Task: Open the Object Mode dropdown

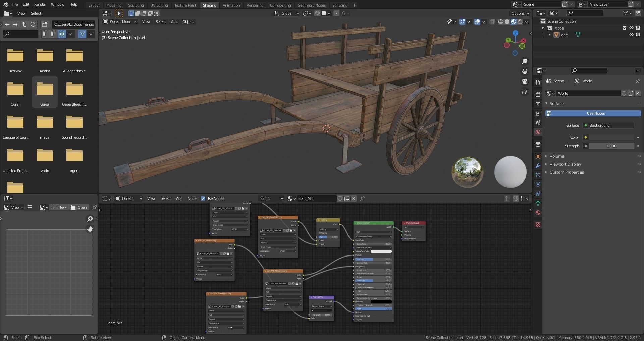Action: click(x=120, y=22)
